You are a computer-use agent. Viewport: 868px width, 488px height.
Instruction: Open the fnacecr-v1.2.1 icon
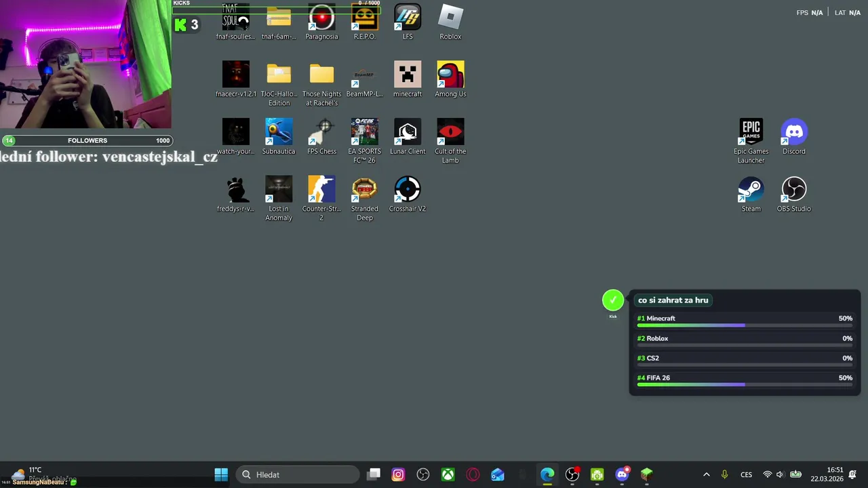[x=235, y=80]
